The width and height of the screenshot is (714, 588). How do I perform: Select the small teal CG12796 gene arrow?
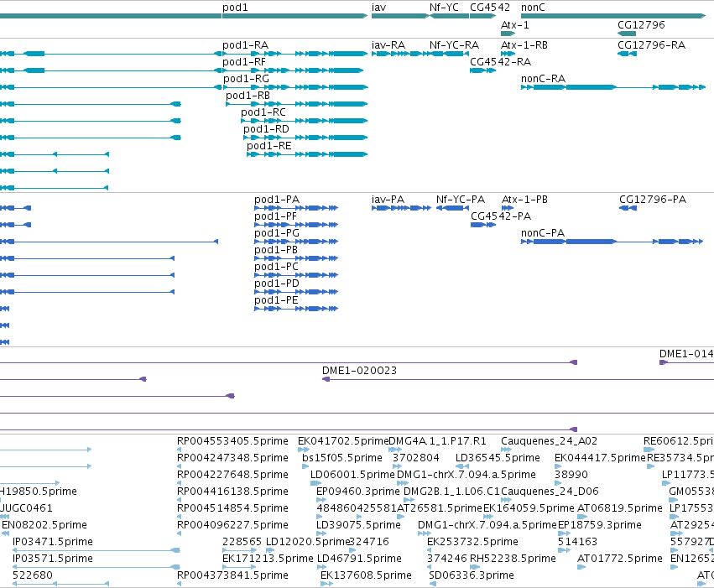click(x=627, y=34)
